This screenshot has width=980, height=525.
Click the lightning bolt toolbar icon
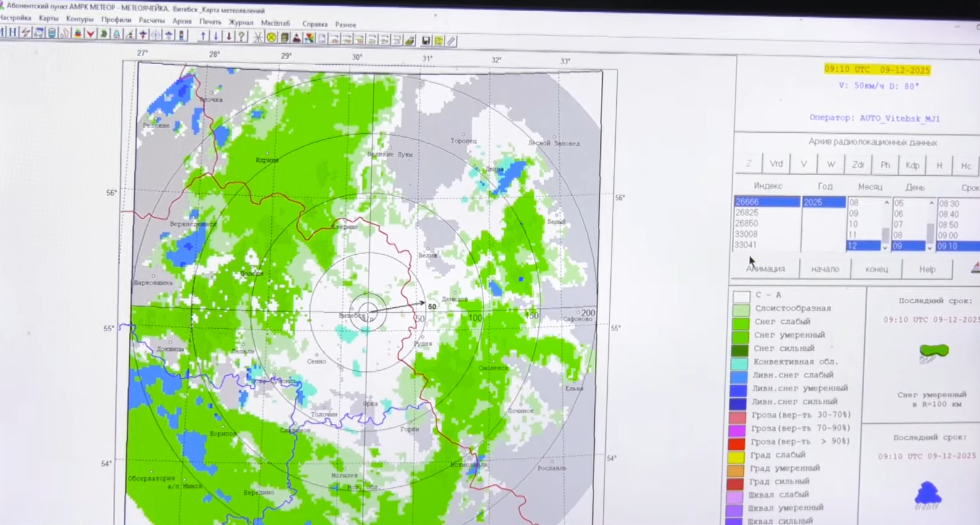[26, 33]
